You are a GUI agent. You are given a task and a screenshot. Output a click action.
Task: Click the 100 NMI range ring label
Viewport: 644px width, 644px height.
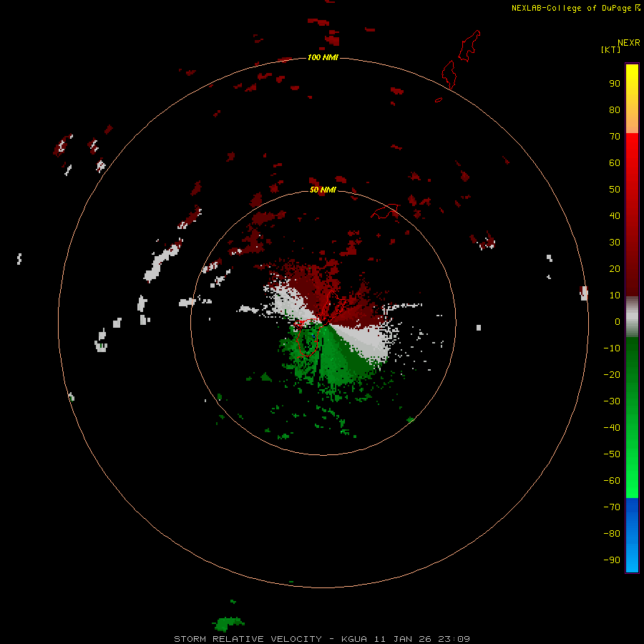tap(323, 57)
